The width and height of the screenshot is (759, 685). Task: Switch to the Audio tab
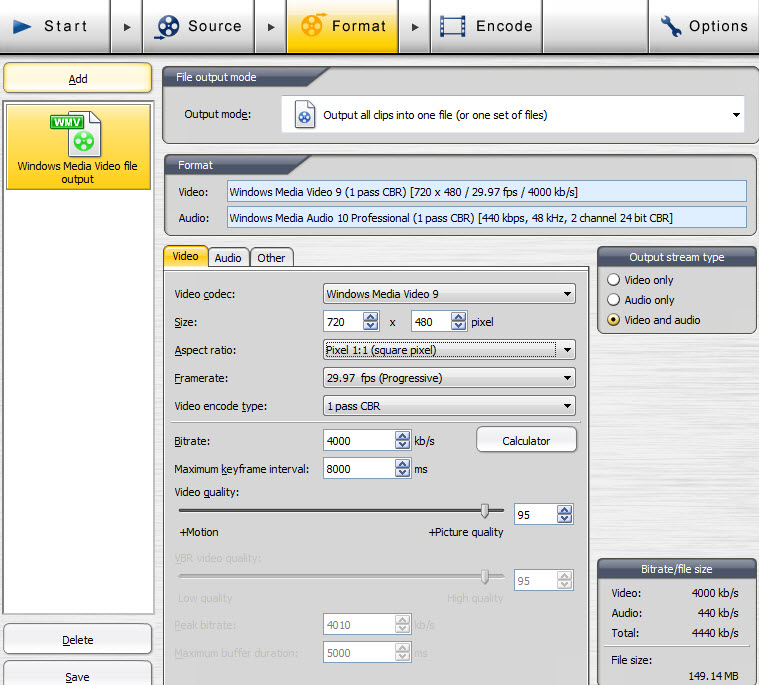(x=228, y=258)
